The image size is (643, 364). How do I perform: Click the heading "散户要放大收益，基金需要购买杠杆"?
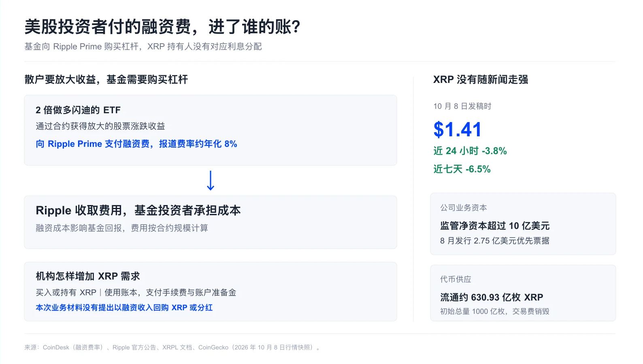(x=106, y=79)
